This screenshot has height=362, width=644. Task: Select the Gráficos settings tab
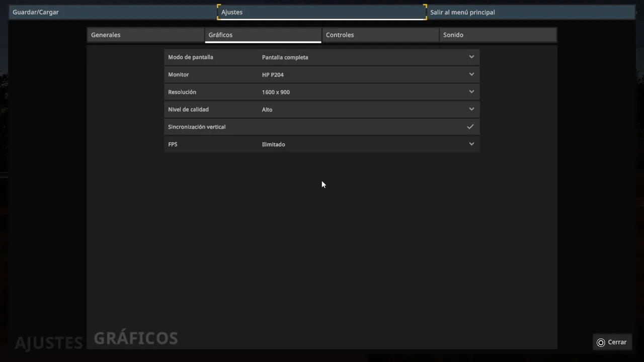pyautogui.click(x=263, y=35)
